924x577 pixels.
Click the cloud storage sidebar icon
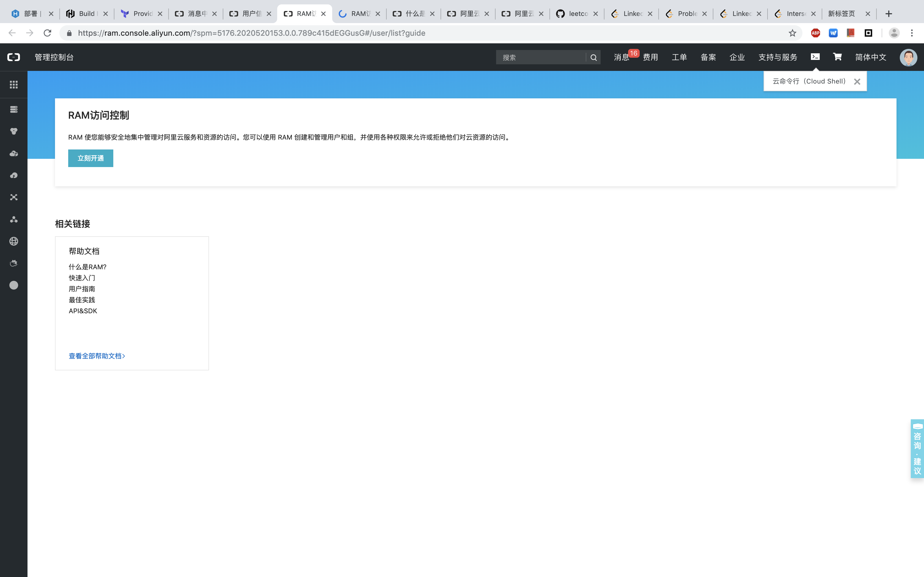[x=14, y=153]
